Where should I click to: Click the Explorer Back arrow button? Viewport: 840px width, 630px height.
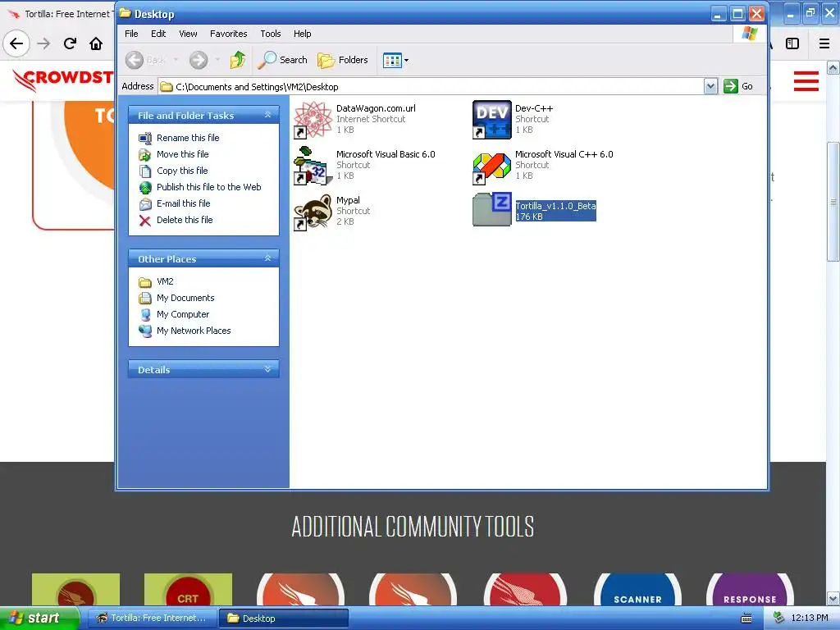pos(135,60)
